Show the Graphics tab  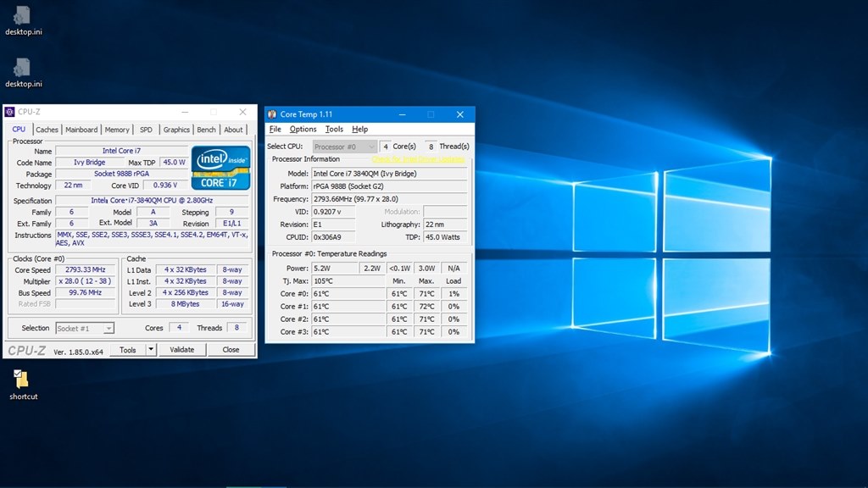coord(176,130)
